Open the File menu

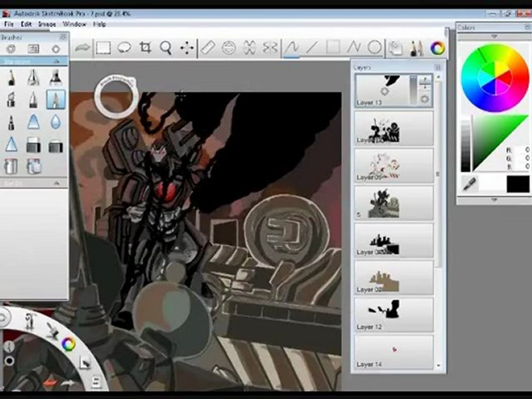[x=8, y=24]
